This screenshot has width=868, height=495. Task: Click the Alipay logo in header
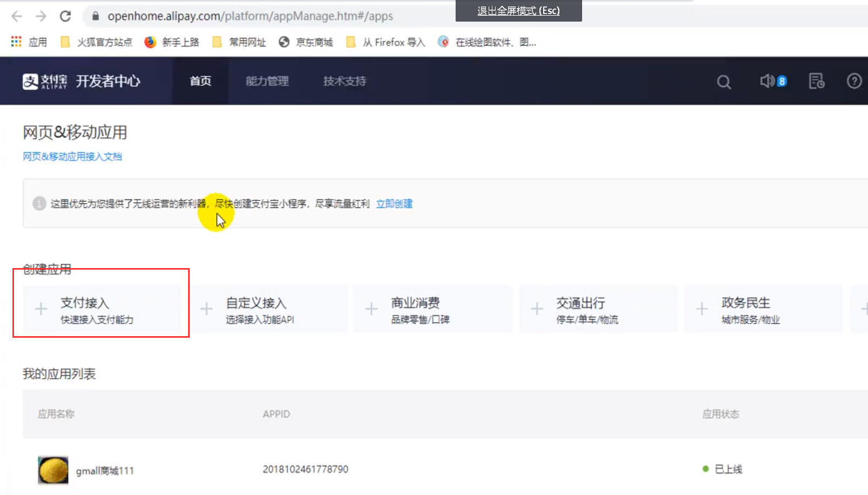click(x=45, y=81)
